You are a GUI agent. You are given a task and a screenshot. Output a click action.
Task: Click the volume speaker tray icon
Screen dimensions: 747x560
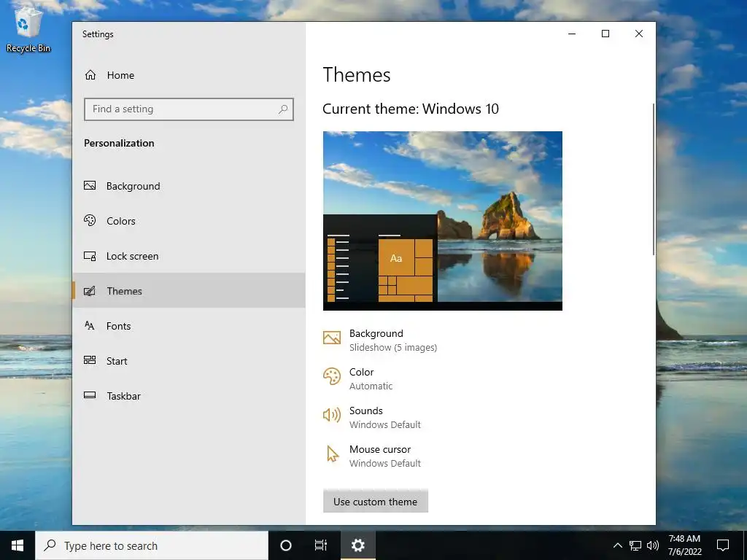coord(653,545)
